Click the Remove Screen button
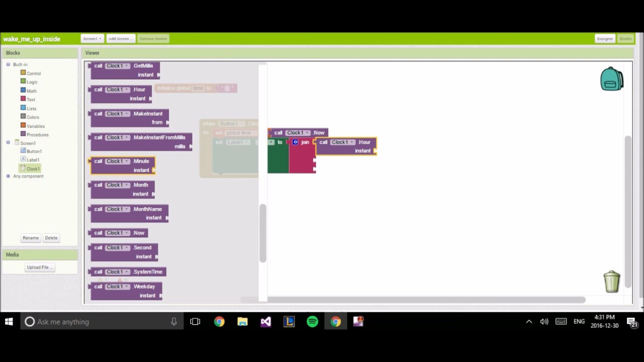644x362 pixels. pos(153,39)
